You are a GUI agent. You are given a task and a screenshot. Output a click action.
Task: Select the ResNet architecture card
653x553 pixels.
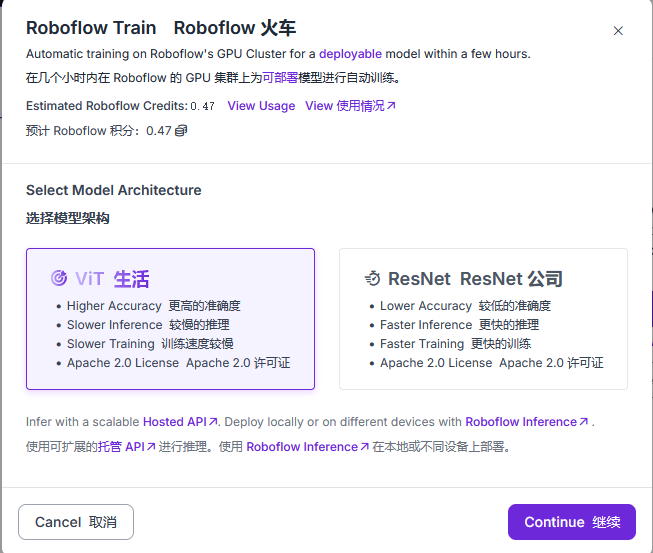[483, 319]
